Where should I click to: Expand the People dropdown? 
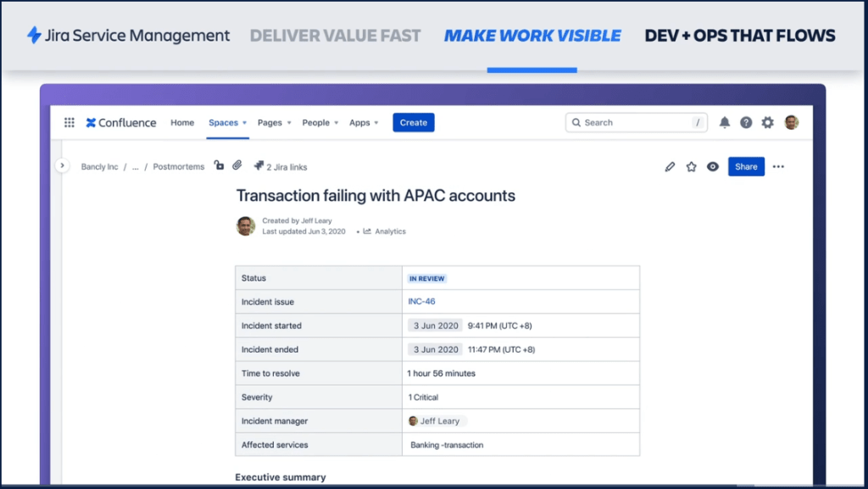coord(320,123)
